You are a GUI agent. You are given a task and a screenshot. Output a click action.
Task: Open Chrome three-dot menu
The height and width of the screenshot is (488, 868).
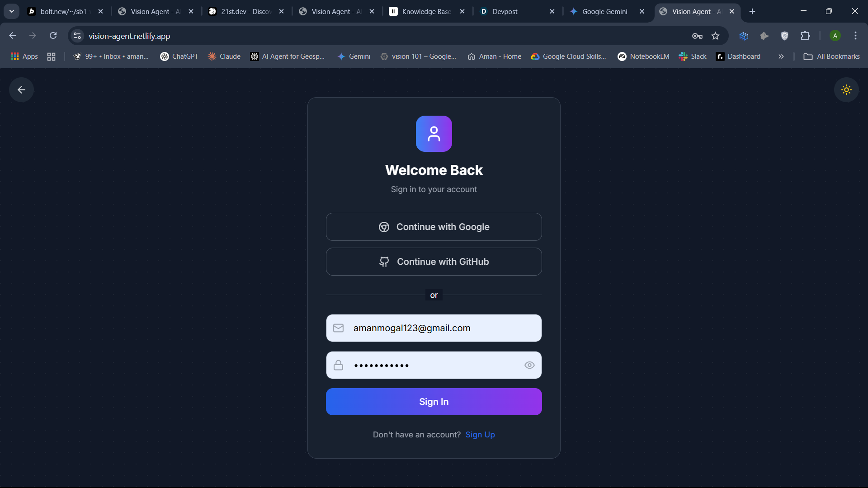[x=855, y=36]
